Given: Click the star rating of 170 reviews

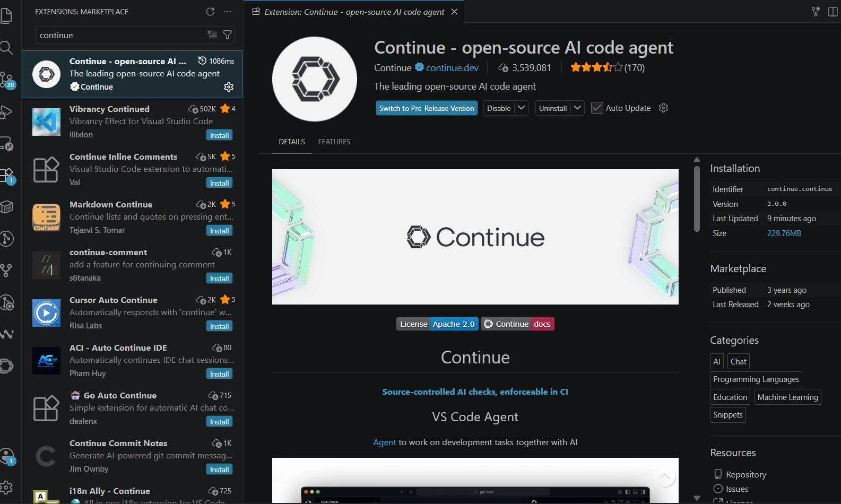Looking at the screenshot, I should (x=608, y=67).
